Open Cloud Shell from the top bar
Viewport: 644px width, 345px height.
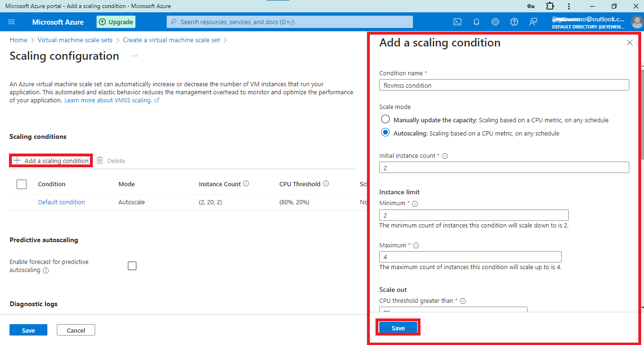click(x=457, y=22)
